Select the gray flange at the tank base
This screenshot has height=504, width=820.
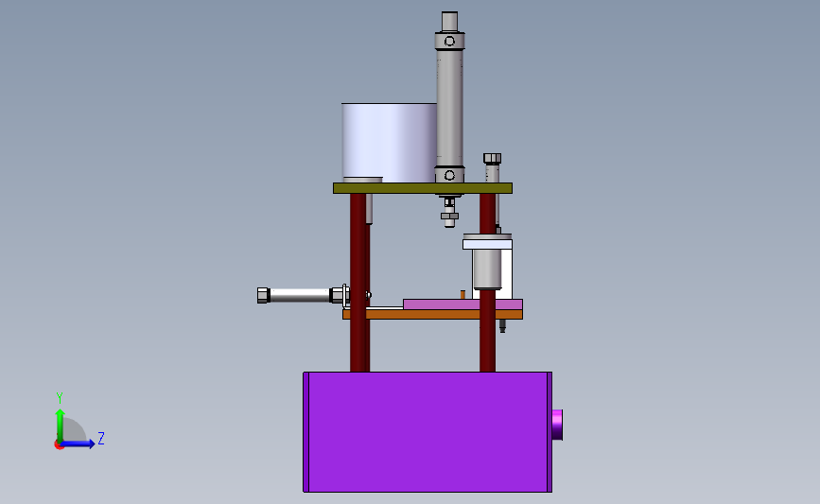pos(362,180)
